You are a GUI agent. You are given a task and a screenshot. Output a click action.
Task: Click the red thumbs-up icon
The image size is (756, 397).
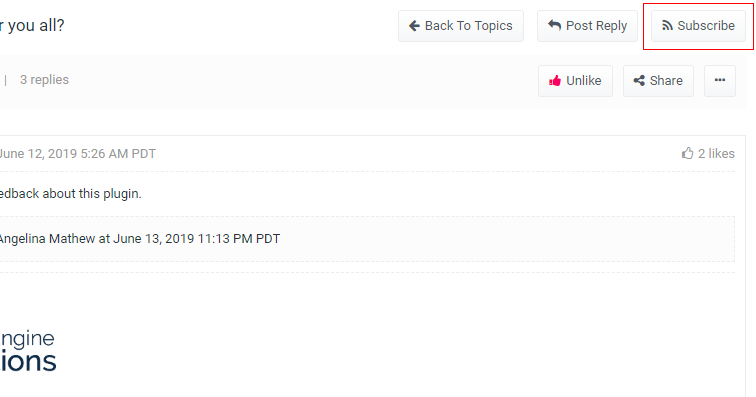point(555,81)
